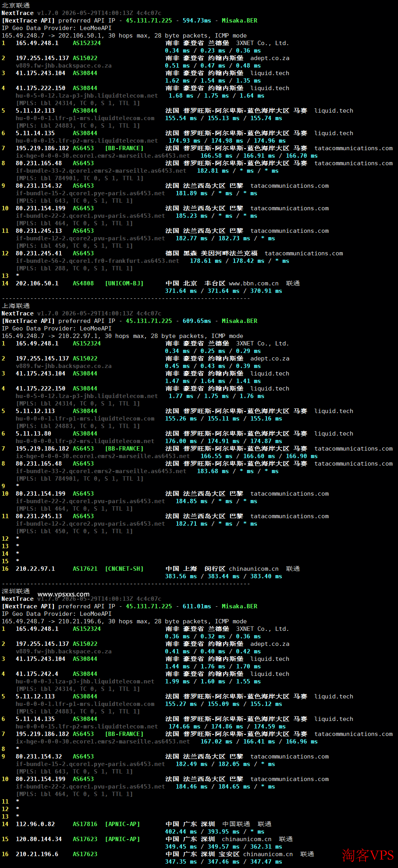Image resolution: width=398 pixels, height=868 pixels.
Task: Click the '[UNICOM-BJ]' network tag
Action: (x=124, y=283)
